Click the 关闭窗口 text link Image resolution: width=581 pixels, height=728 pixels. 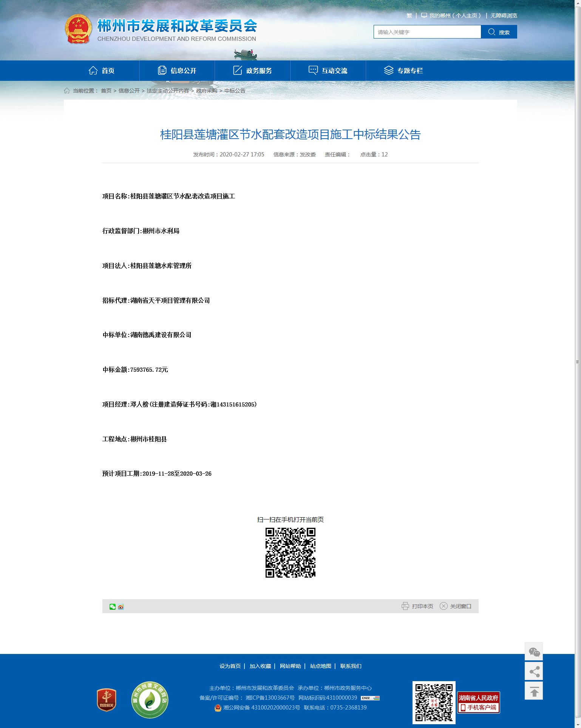[460, 606]
